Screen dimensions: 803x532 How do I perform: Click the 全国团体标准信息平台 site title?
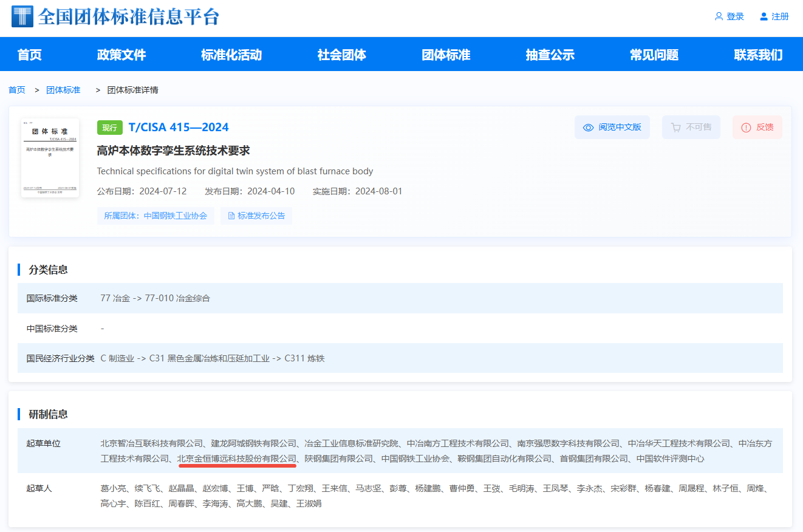[x=129, y=16]
